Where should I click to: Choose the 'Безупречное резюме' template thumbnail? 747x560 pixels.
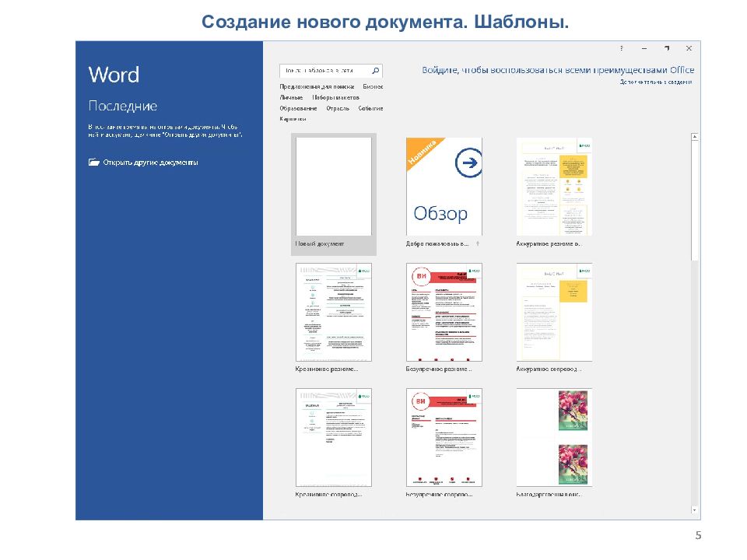[444, 312]
